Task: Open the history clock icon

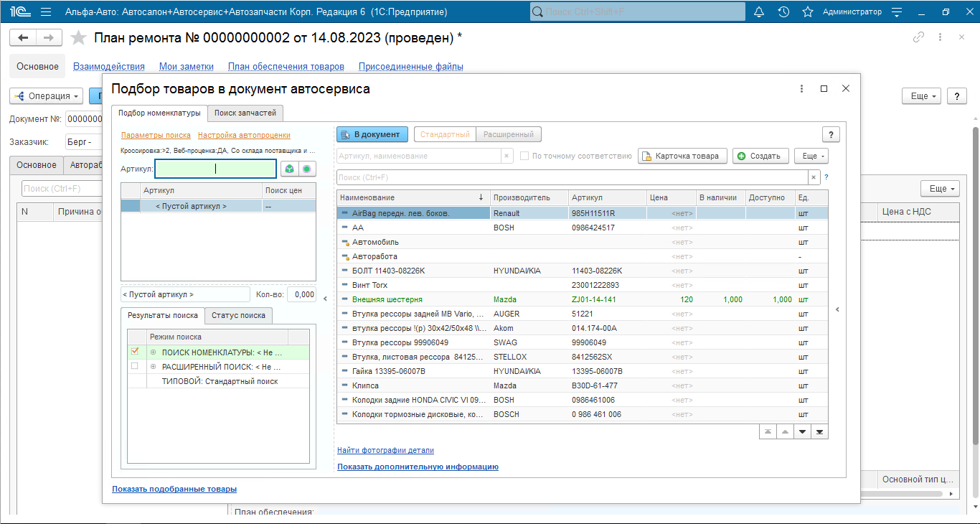Action: point(783,12)
